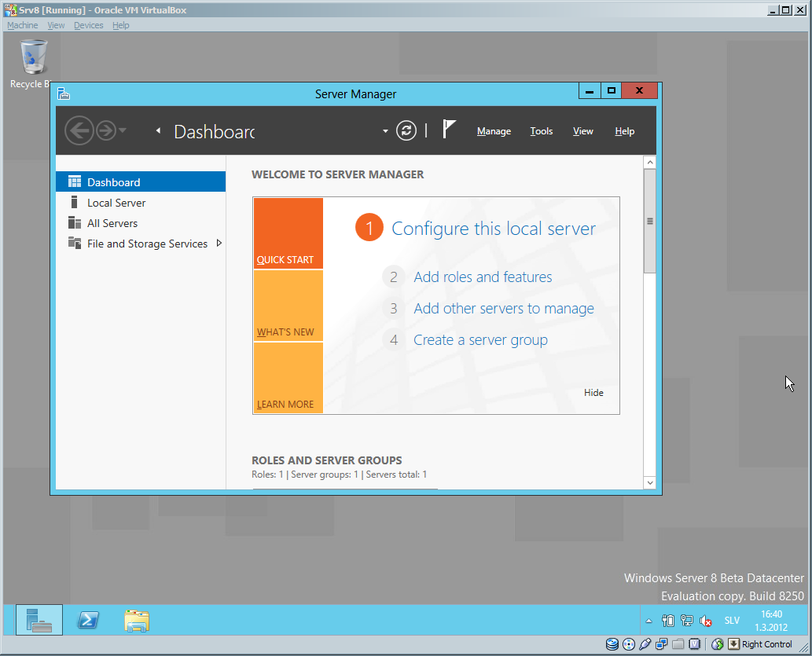Viewport: 812px width, 656px height.
Task: Open the address dropdown arrow beside refresh icon
Action: (x=385, y=131)
